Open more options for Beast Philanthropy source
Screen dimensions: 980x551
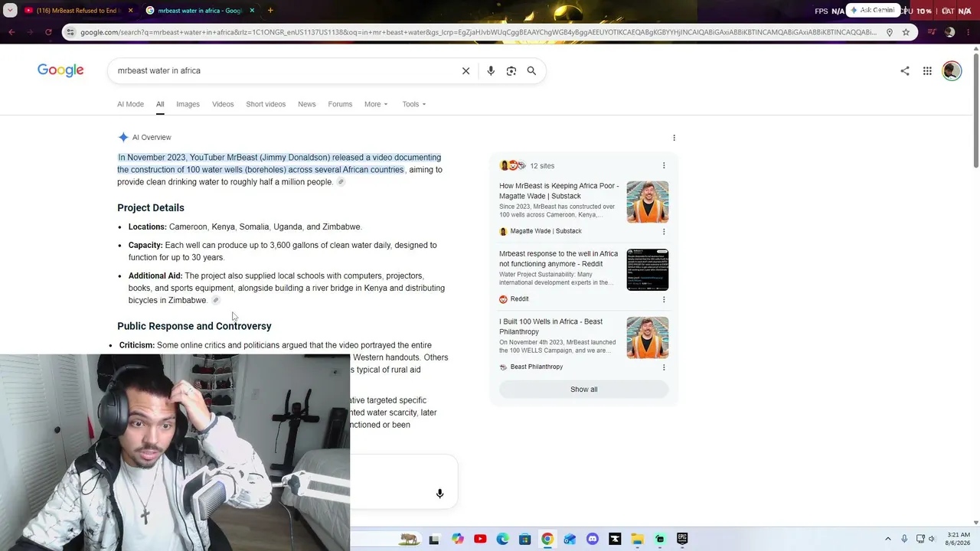click(664, 367)
